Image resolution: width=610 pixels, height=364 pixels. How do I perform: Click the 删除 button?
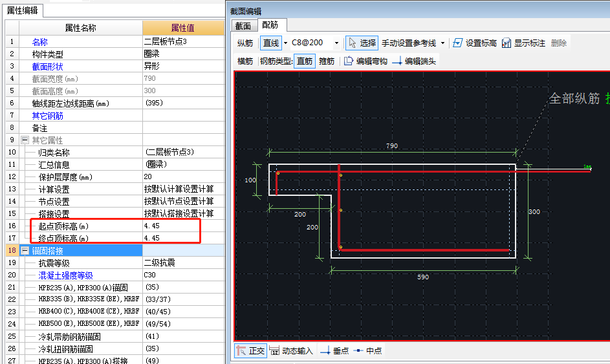pos(559,43)
